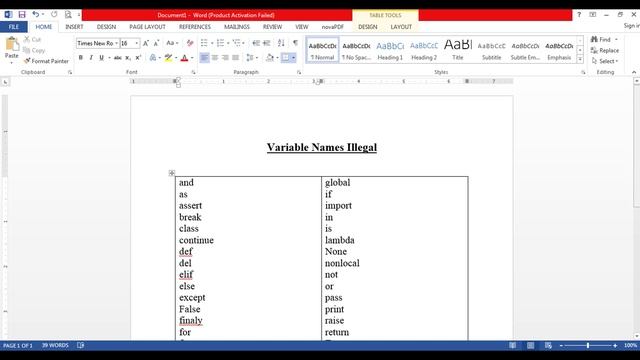Click the zoom slider handle
The width and height of the screenshot is (640, 360).
point(588,346)
